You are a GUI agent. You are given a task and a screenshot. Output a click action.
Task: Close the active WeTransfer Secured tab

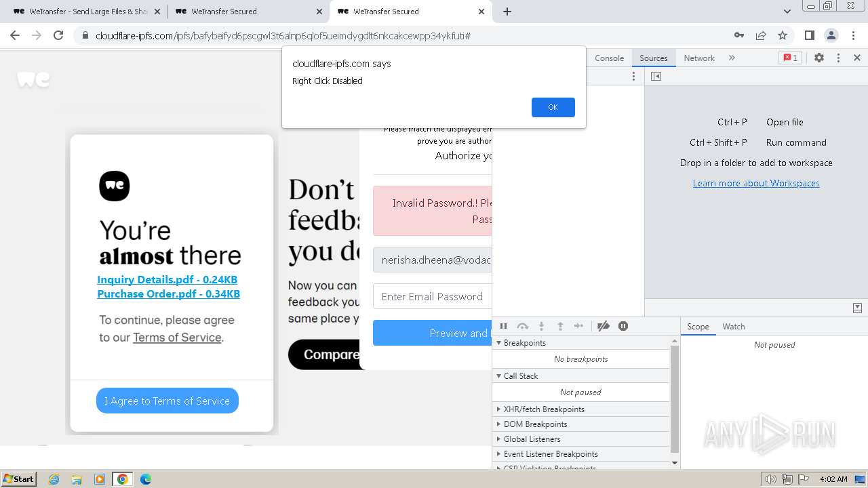pos(481,12)
